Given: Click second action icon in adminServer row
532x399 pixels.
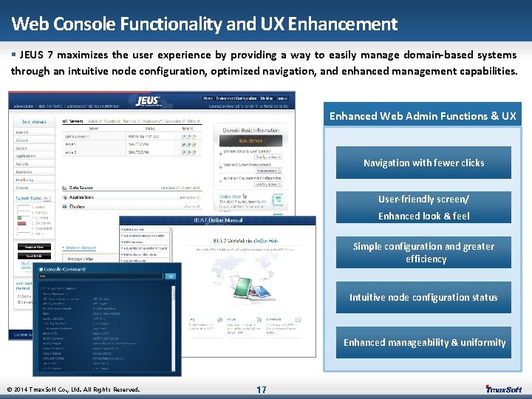Looking at the screenshot, I should (x=188, y=137).
